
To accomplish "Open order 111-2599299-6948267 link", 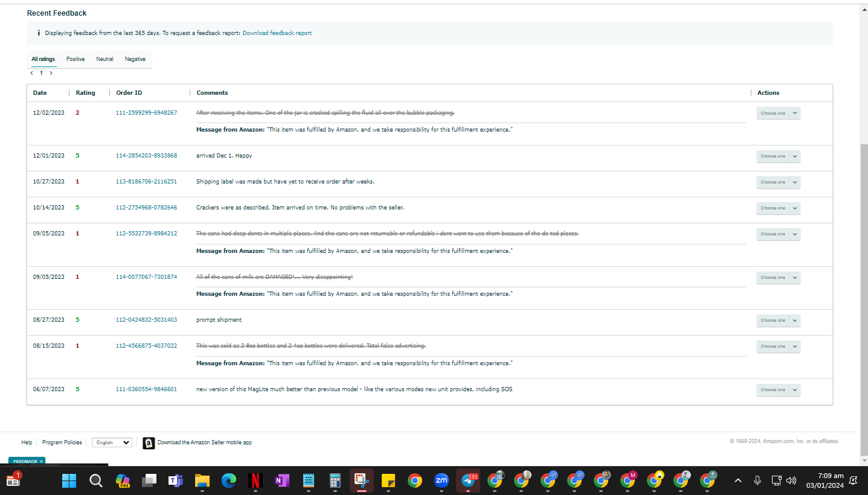I will (146, 113).
